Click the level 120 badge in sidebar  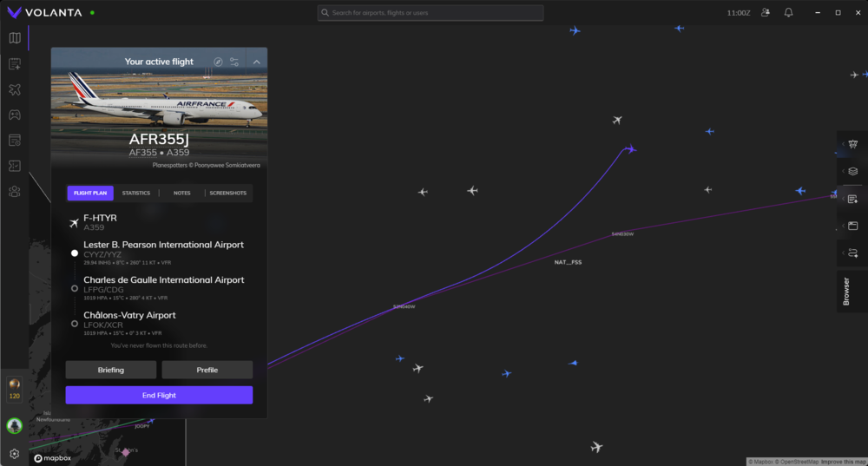[14, 390]
